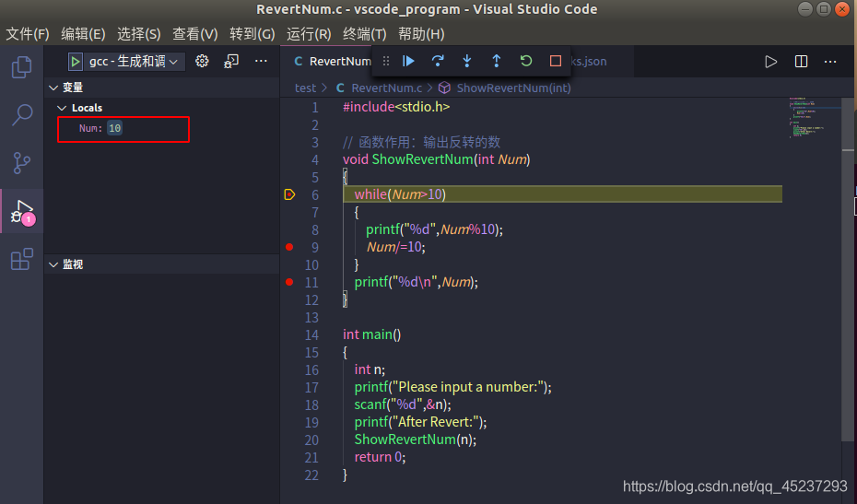Image resolution: width=857 pixels, height=504 pixels.
Task: Click printf("Please input a number:"); line
Action: point(453,386)
